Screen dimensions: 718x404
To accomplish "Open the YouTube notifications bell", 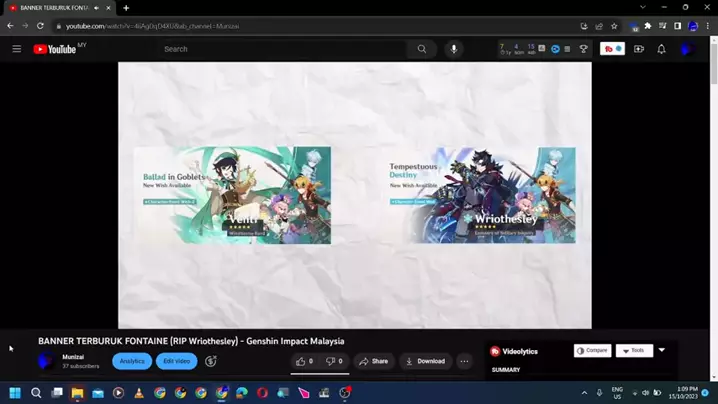I will (x=661, y=49).
